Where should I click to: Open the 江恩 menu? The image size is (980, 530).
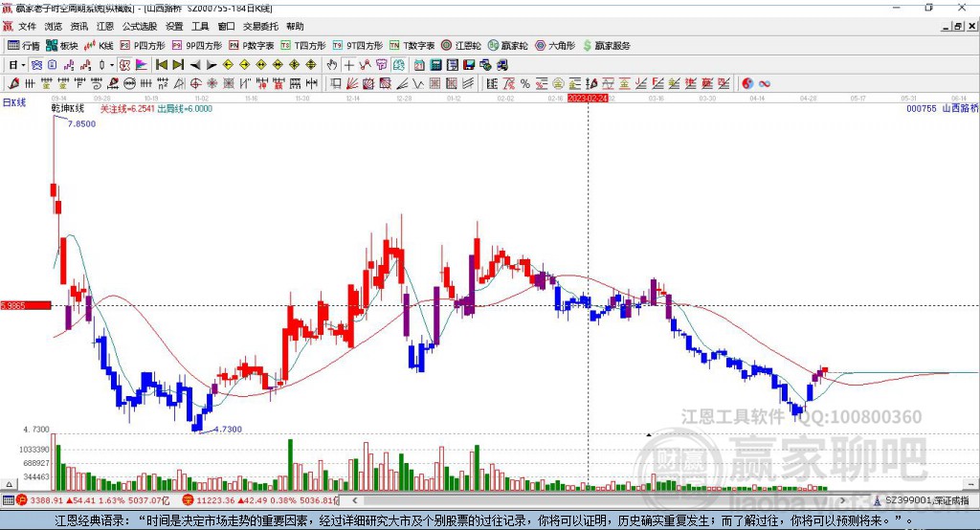(x=105, y=26)
